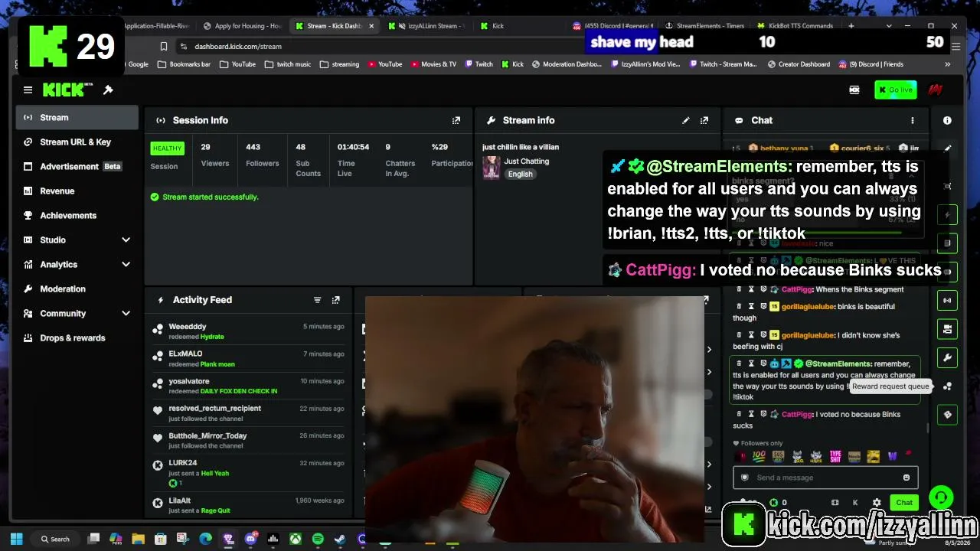Open Microsoft Edge from the taskbar

[x=205, y=539]
